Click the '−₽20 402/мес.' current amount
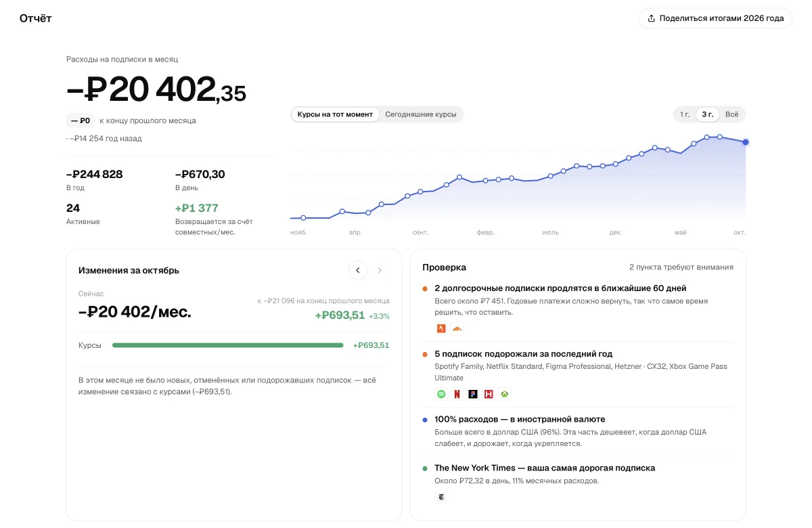The width and height of the screenshot is (812, 528). (135, 312)
